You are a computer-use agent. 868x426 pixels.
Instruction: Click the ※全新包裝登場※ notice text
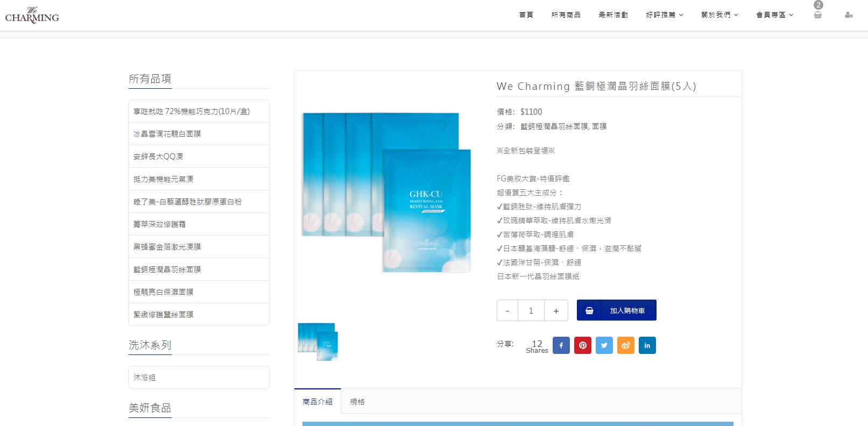(x=526, y=151)
